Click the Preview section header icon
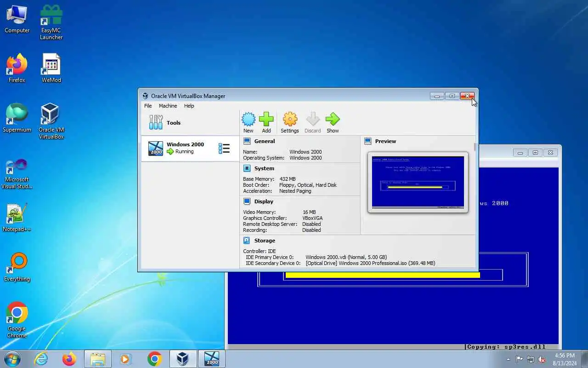588x368 pixels. click(x=368, y=141)
